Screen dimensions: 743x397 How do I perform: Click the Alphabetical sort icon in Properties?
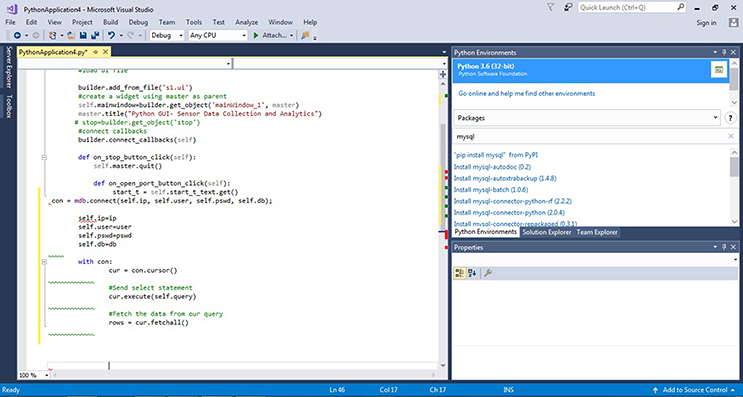tap(472, 273)
